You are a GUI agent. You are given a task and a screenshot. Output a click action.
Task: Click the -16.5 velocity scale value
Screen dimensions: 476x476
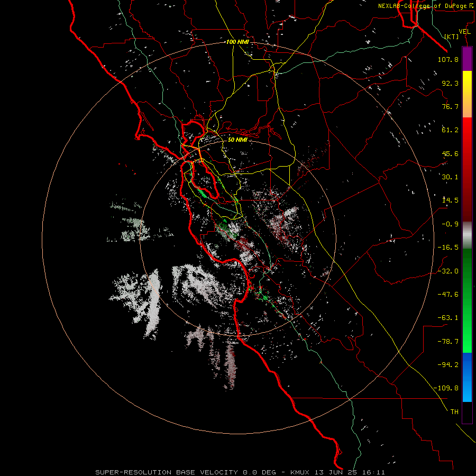coord(448,248)
